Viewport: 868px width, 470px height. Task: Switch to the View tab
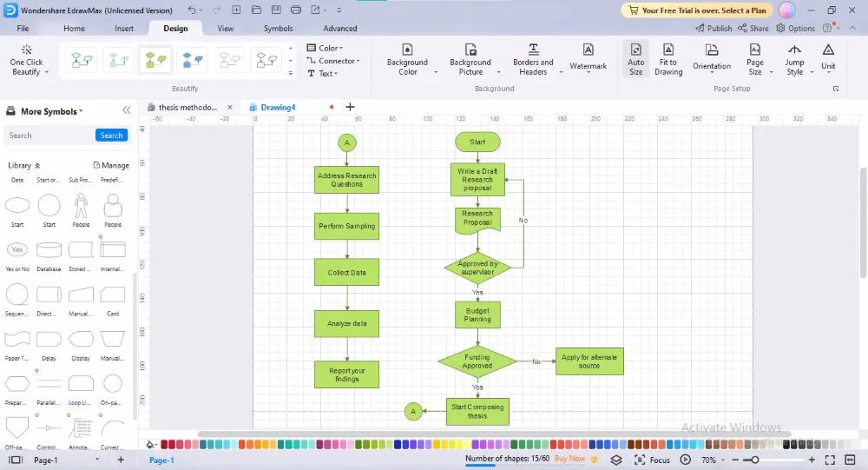coord(226,29)
